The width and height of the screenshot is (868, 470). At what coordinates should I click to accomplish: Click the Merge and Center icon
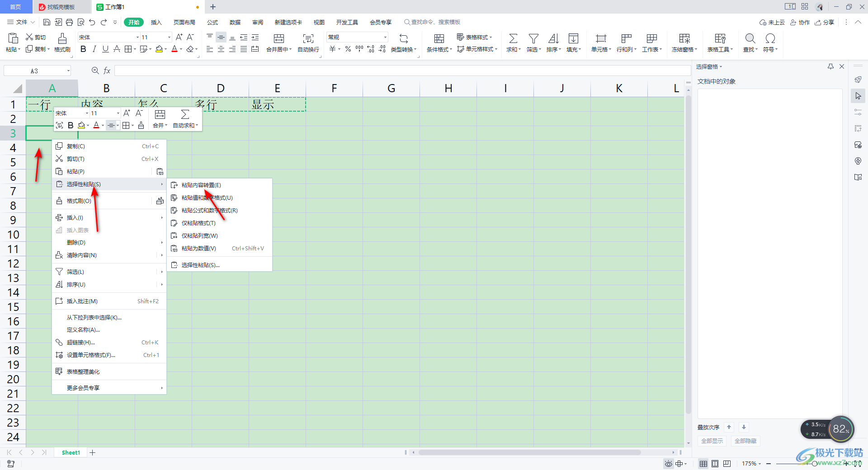pos(279,38)
